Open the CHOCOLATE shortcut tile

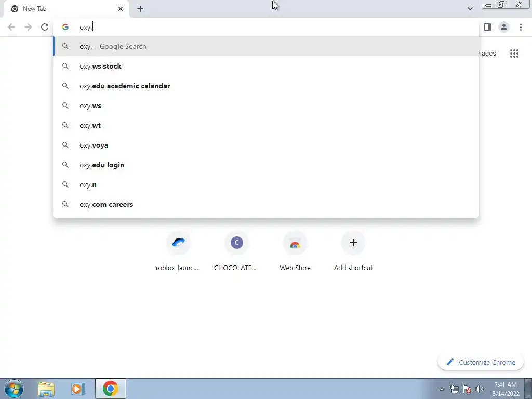coord(236,251)
